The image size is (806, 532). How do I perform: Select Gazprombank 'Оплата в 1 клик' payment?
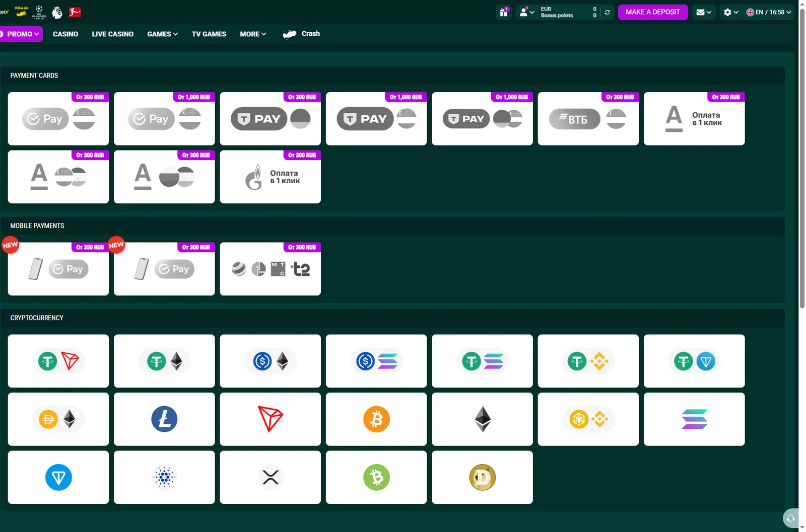(x=271, y=177)
